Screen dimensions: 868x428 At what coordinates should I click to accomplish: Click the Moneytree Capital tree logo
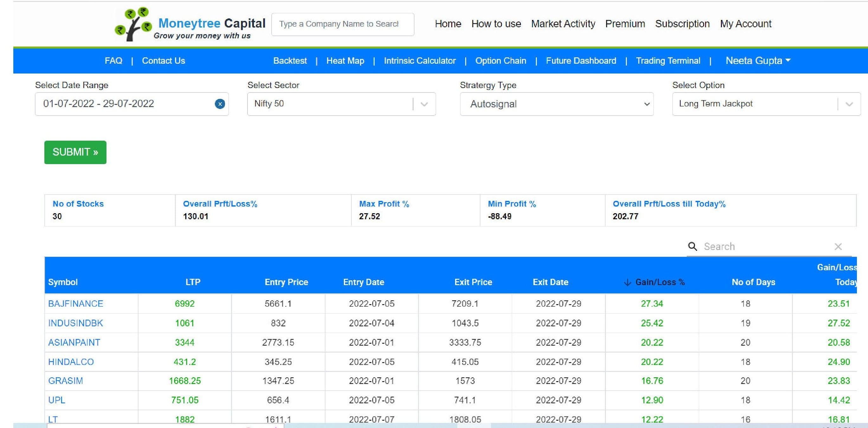(133, 24)
